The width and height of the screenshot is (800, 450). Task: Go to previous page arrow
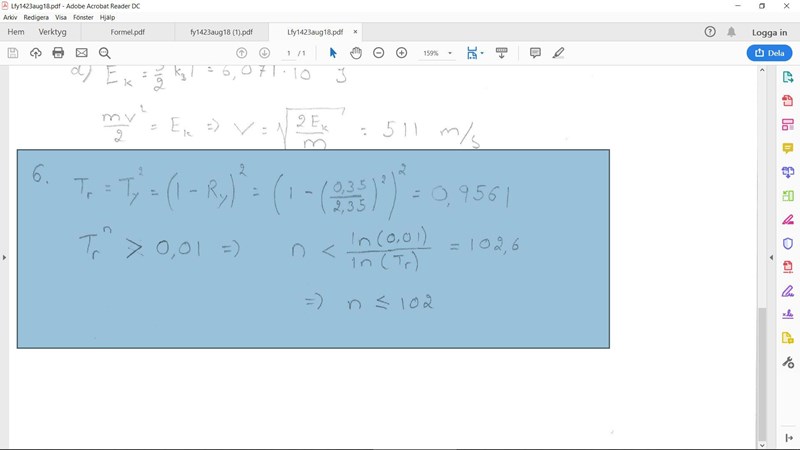coord(241,53)
